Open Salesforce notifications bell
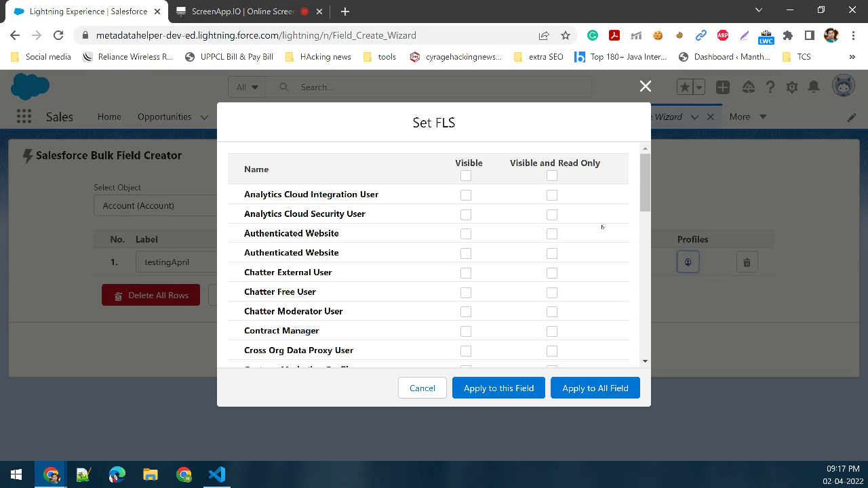Image resolution: width=868 pixels, height=488 pixels. click(813, 87)
